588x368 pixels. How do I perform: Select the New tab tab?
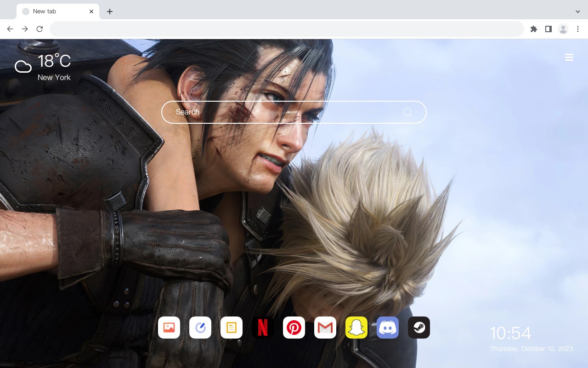pyautogui.click(x=58, y=11)
